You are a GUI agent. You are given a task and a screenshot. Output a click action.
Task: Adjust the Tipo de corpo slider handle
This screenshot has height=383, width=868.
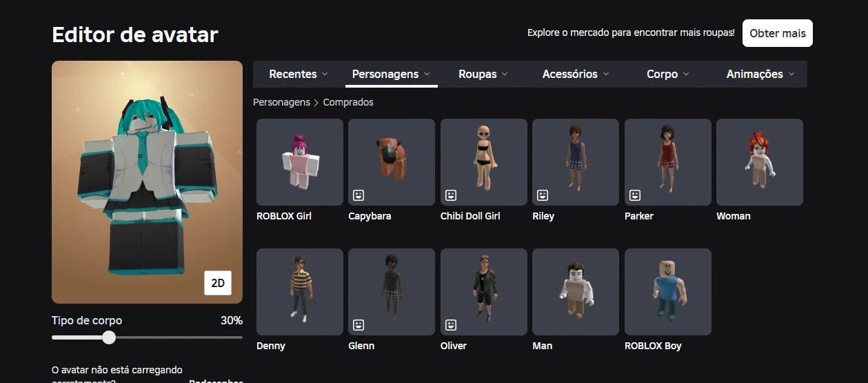pyautogui.click(x=109, y=337)
